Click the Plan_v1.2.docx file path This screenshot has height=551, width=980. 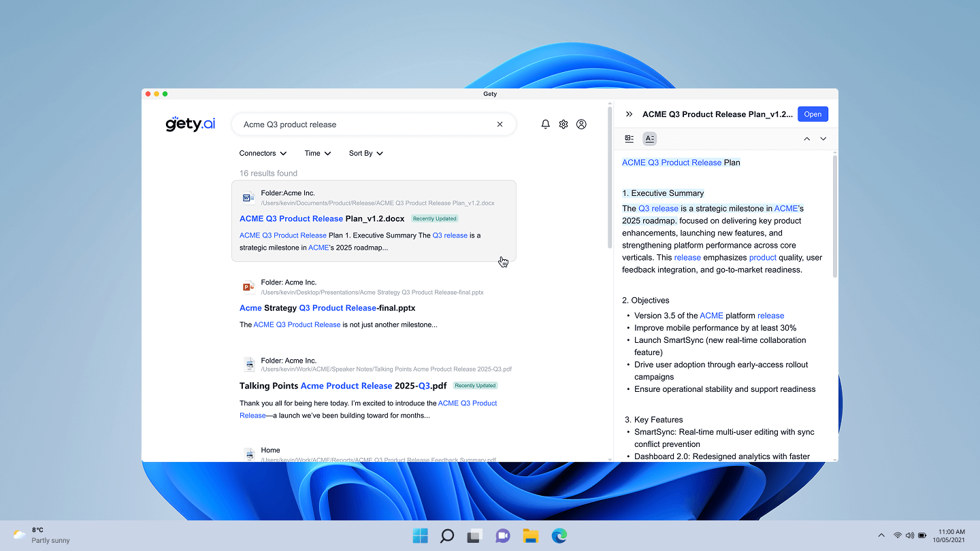pyautogui.click(x=378, y=203)
